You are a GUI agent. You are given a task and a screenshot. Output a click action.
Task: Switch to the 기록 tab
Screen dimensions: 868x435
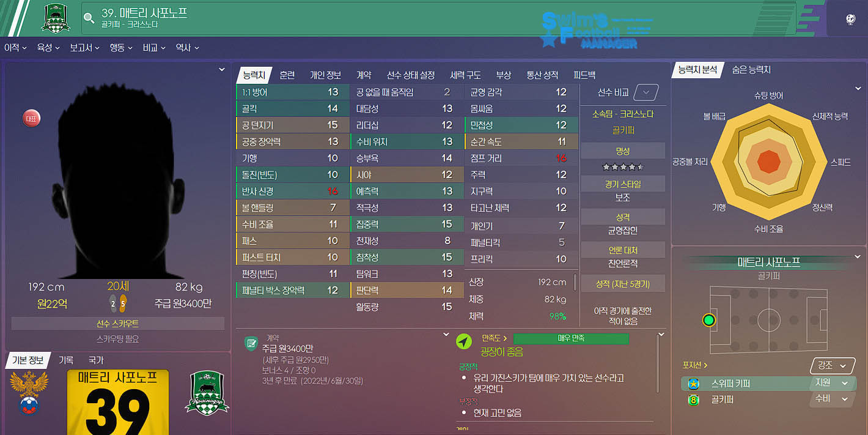tap(65, 360)
